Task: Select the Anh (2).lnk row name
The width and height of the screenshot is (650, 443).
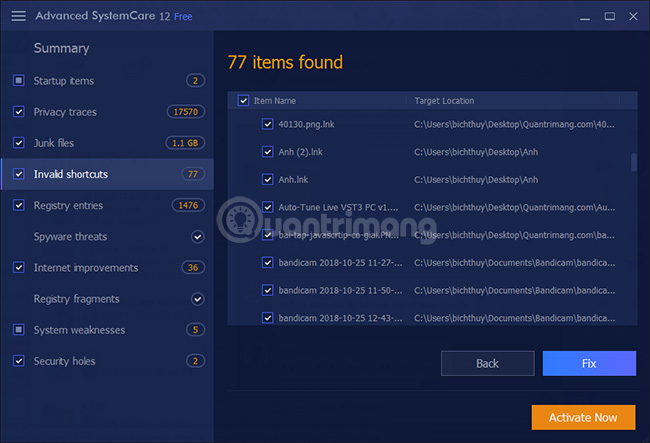Action: point(301,152)
